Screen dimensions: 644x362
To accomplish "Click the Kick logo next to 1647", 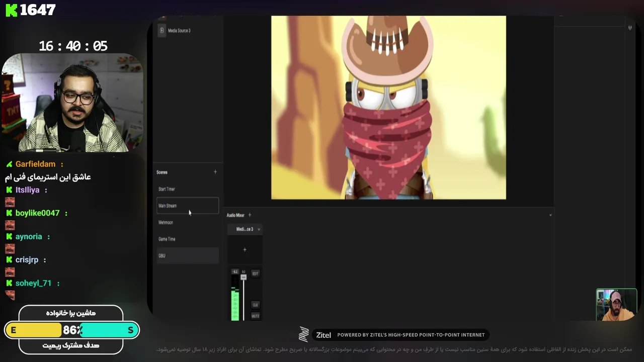I will pyautogui.click(x=11, y=10).
